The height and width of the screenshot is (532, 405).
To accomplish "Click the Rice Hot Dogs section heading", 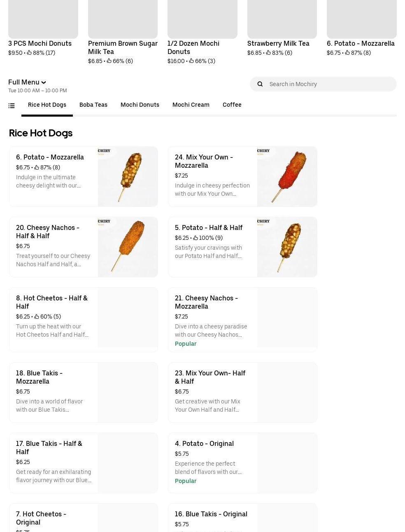I will [41, 133].
